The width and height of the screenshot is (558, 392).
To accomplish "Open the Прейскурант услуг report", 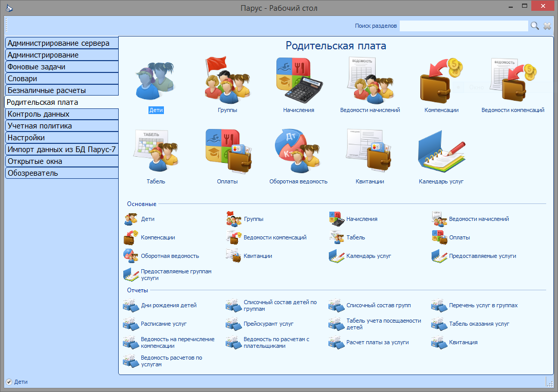I will click(x=268, y=324).
